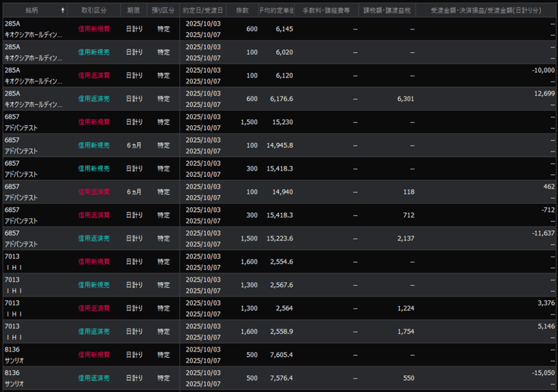The width and height of the screenshot is (558, 392).
Task: Click the 平均約定単価 column header
Action: click(x=276, y=10)
